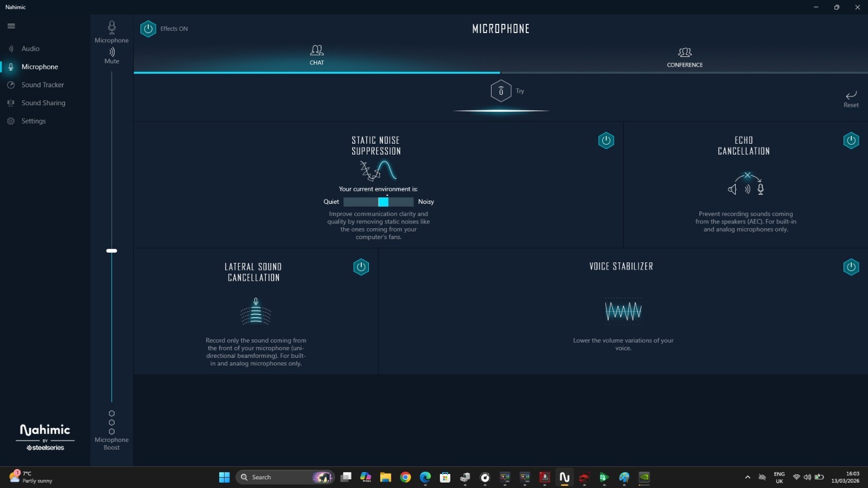The width and height of the screenshot is (868, 488).
Task: Toggle Lateral Sound Cancellation power button
Action: coord(361,267)
